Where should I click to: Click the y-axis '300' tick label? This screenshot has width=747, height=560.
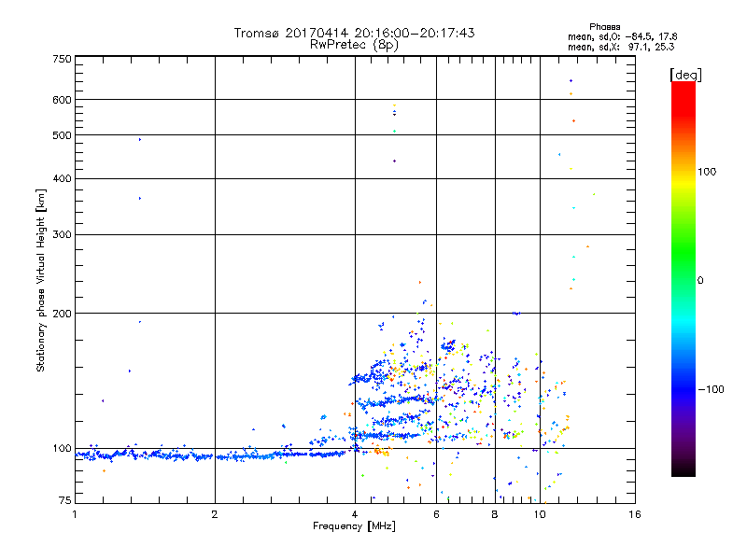tap(62, 234)
